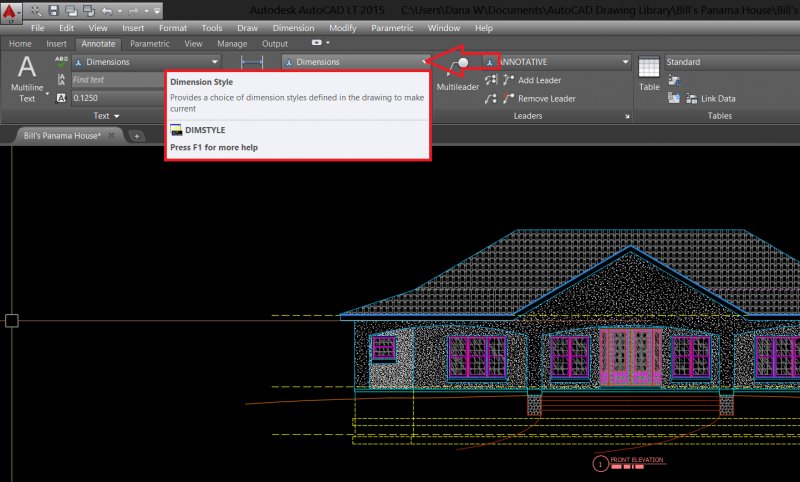
Task: Click the text height 0.1250 field
Action: (x=118, y=98)
